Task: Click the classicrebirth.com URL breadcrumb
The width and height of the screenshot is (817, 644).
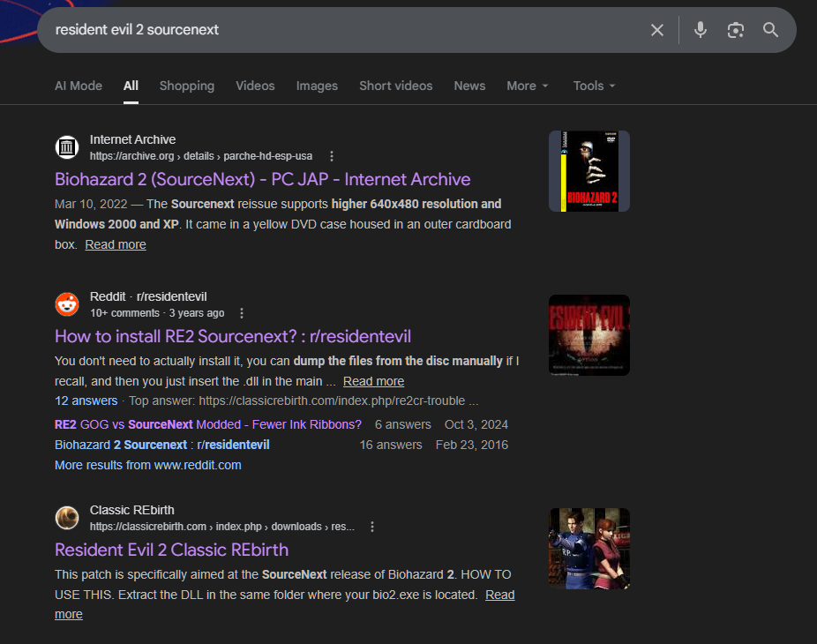Action: [222, 527]
